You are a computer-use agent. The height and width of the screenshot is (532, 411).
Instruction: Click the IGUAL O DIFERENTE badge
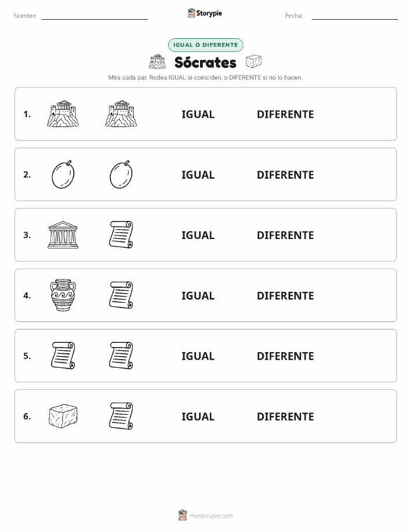point(205,45)
